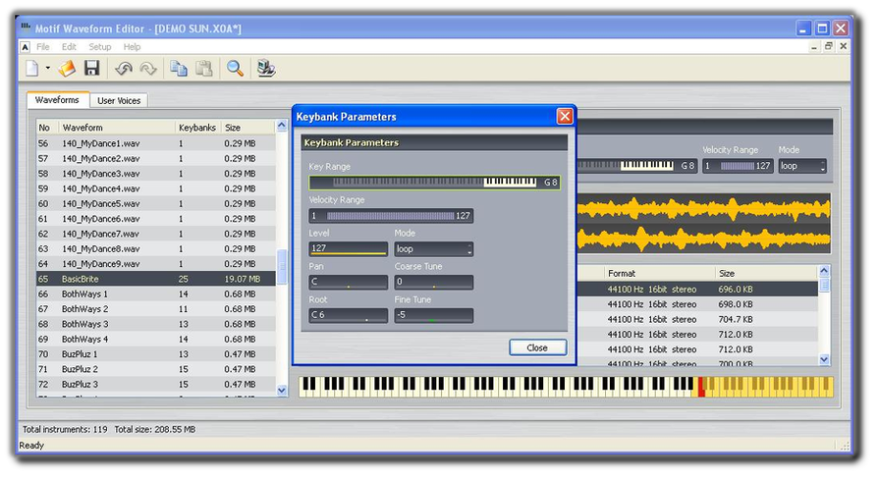Click the Root field showing C 6
Viewport: 878px width, 479px height.
point(348,315)
